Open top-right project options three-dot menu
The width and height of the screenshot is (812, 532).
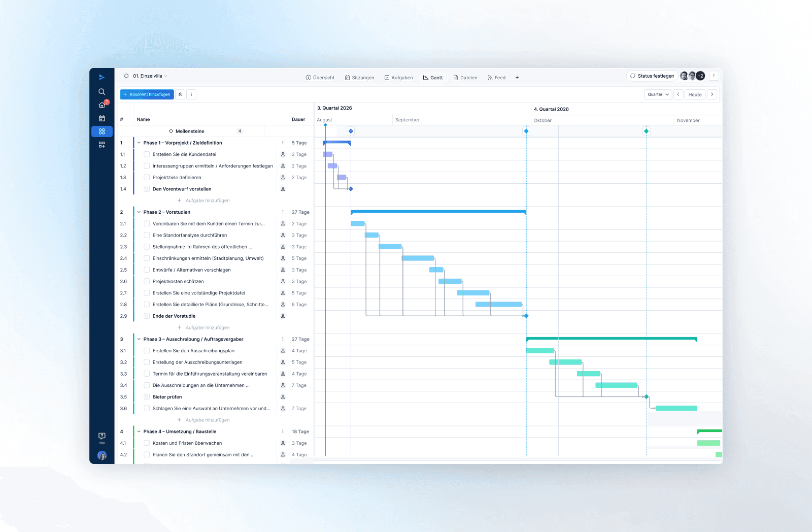tap(714, 76)
